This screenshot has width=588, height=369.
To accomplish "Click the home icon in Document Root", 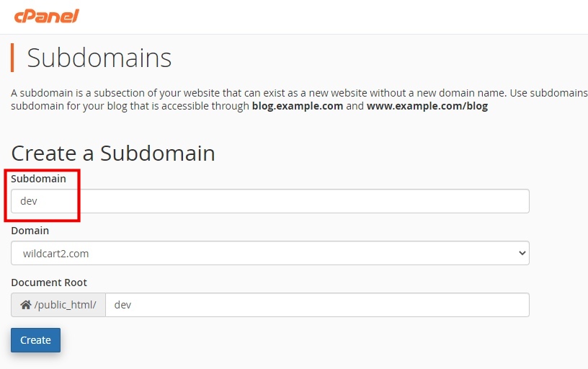I will [x=26, y=305].
